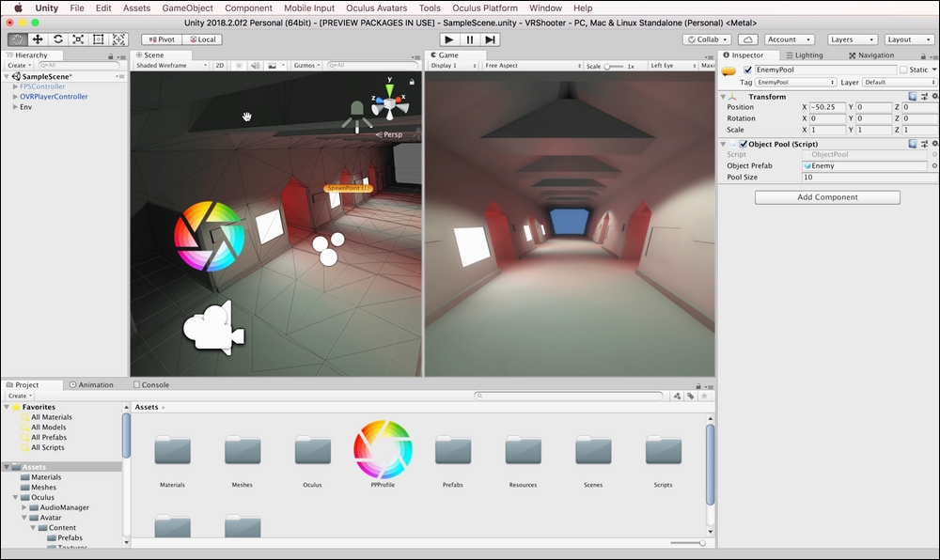Edit the Position X value field
Screen dimensions: 940x560
pos(826,106)
